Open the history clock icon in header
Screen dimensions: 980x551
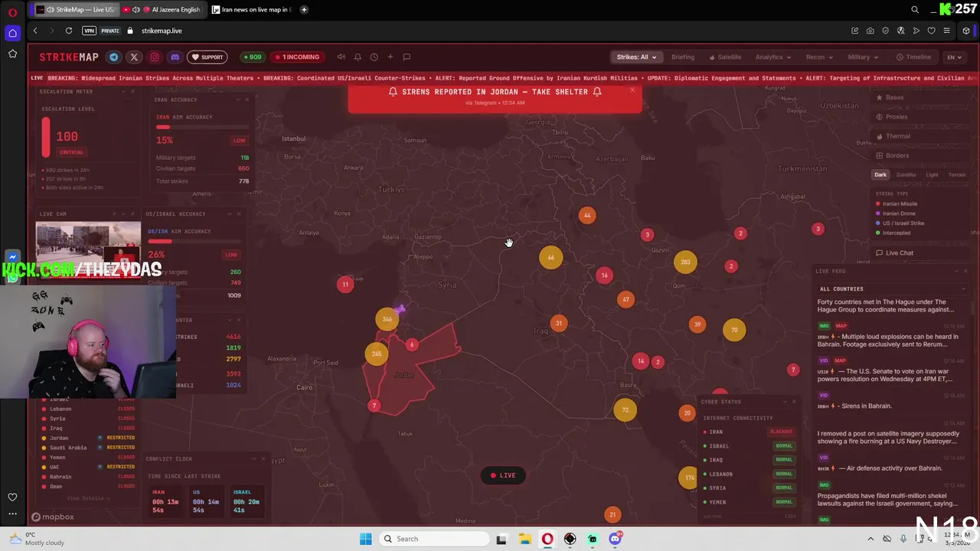[x=374, y=57]
